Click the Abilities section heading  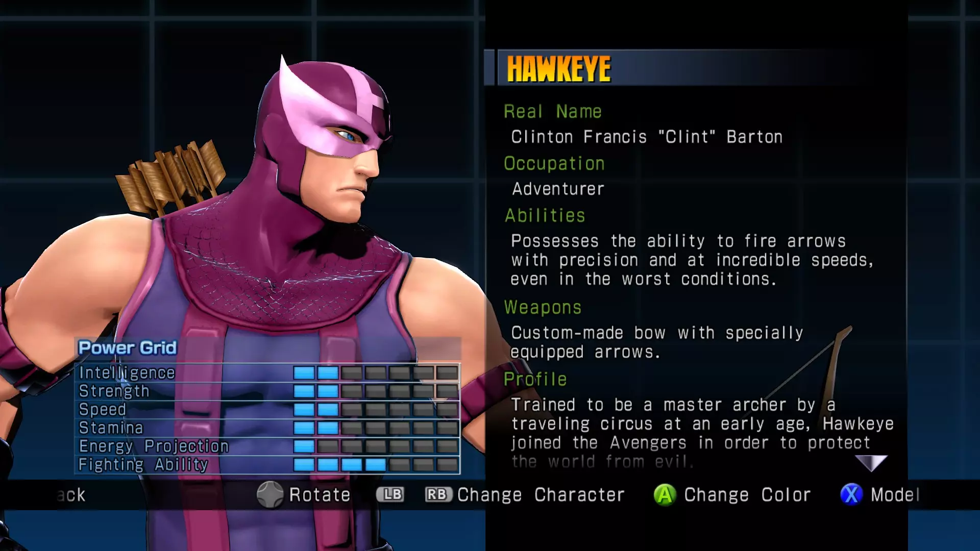click(x=545, y=216)
